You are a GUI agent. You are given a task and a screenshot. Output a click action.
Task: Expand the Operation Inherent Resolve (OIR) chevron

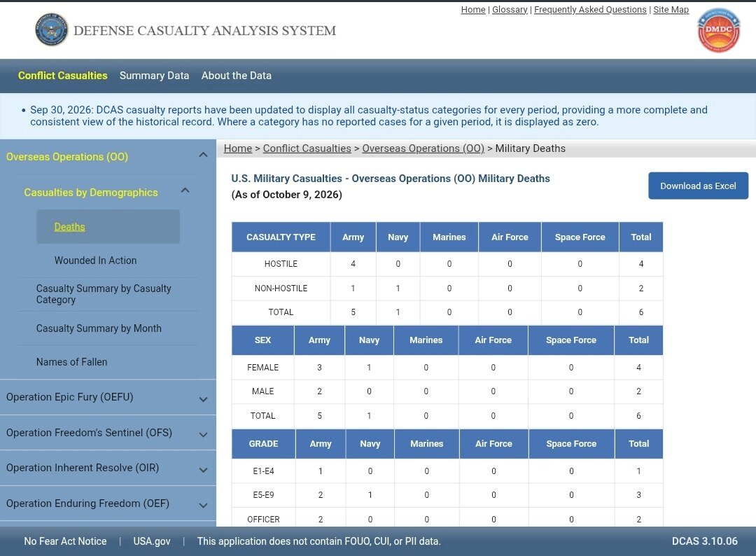[x=204, y=470]
